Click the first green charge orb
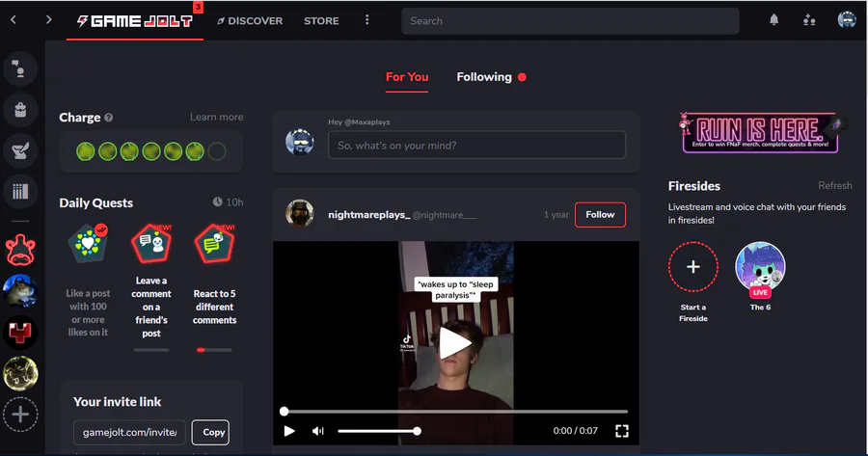 (x=85, y=151)
